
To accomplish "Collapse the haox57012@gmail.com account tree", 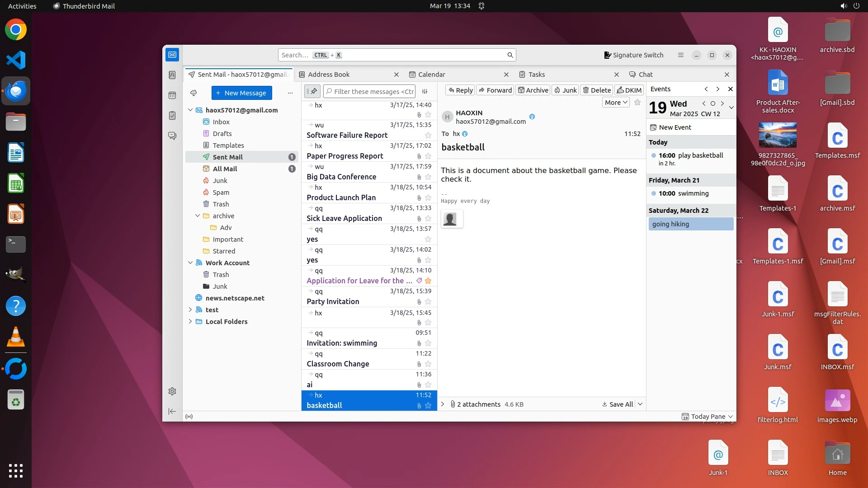I will point(190,110).
